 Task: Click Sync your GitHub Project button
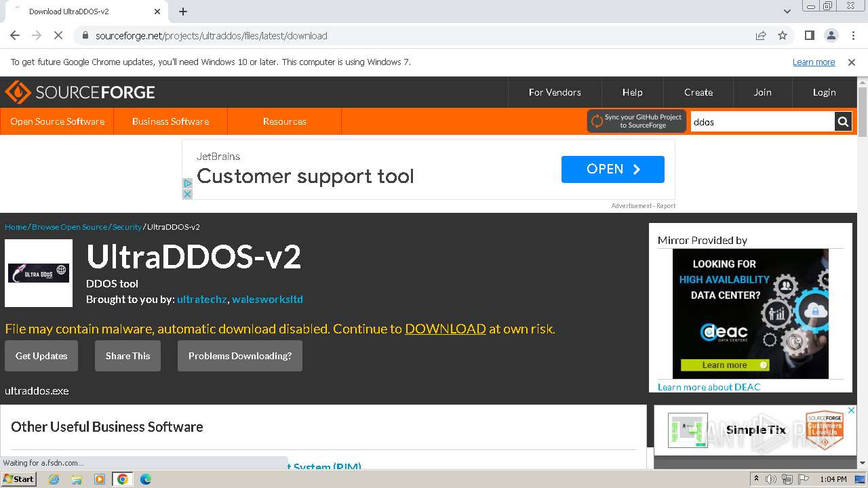(637, 121)
